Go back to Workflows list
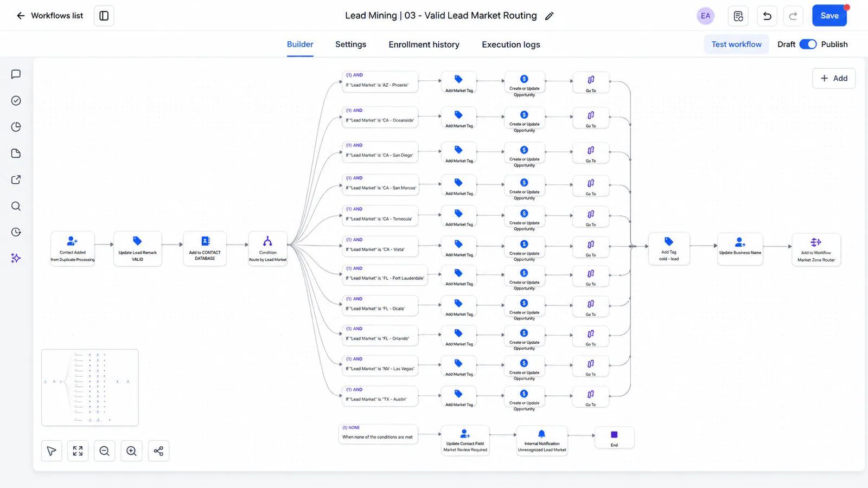 [49, 16]
